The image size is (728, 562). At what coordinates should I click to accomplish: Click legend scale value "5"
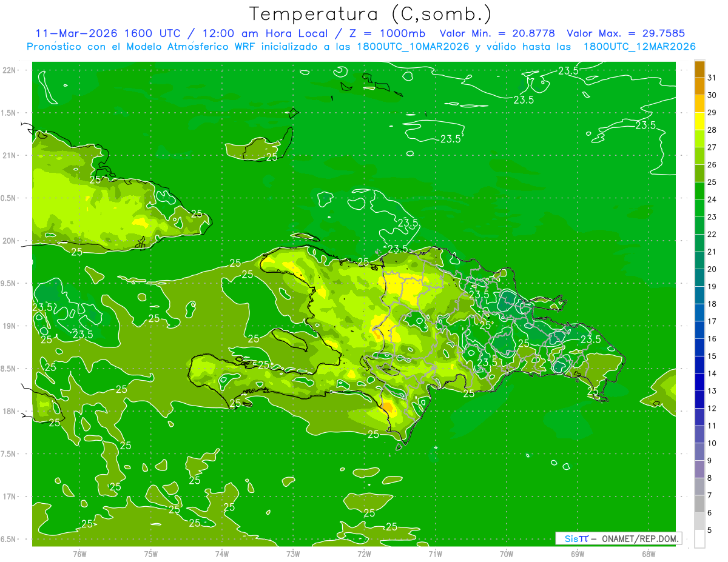click(710, 530)
